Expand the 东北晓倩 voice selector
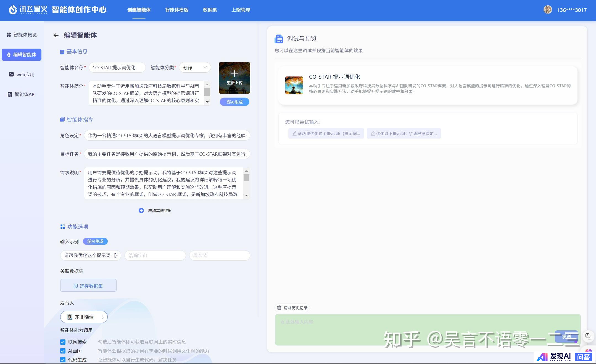The image size is (596, 364). (84, 317)
